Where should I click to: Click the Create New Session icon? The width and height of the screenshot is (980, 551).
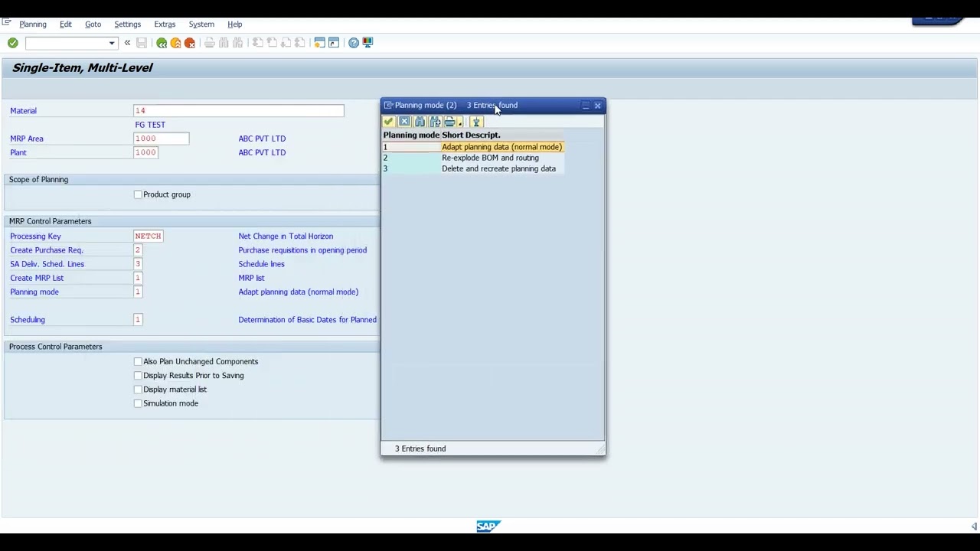(320, 43)
